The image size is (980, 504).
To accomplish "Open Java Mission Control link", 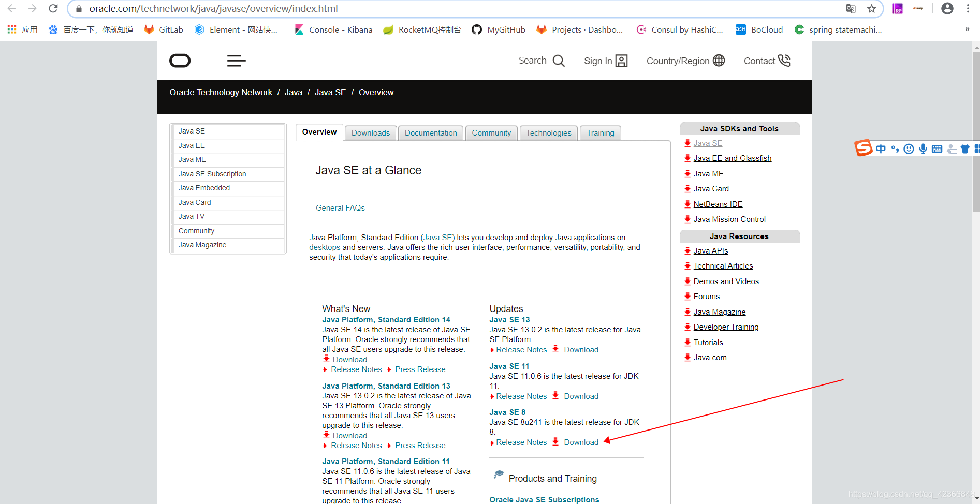I will pyautogui.click(x=729, y=219).
